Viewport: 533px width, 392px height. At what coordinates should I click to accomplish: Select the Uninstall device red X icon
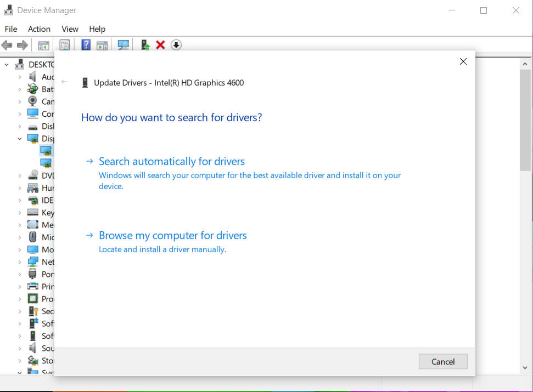point(160,45)
